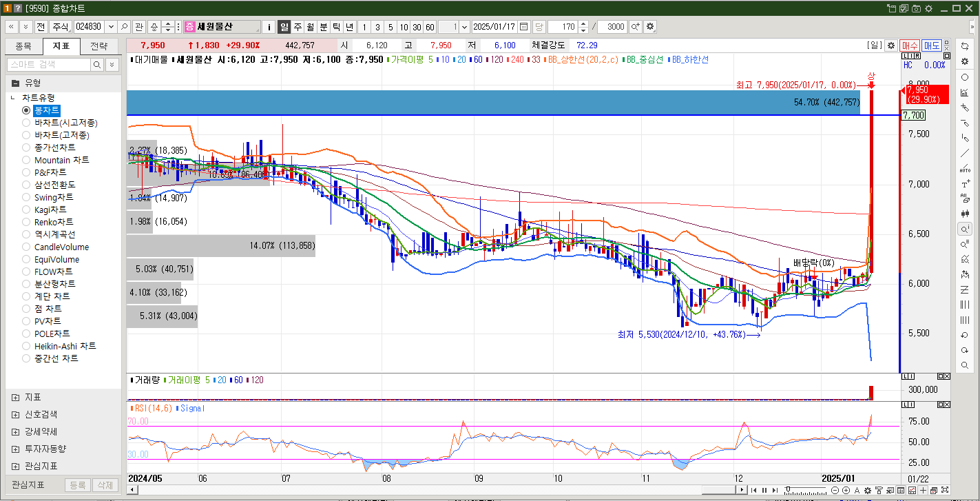The image size is (980, 501).
Task: Open the stock code 024830 dropdown
Action: tap(110, 27)
